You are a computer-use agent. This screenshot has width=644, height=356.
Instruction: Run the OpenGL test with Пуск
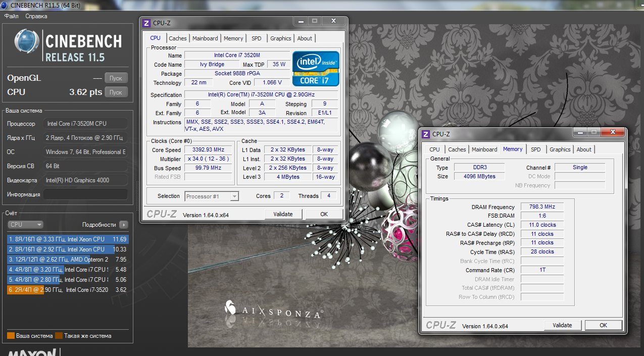pyautogui.click(x=116, y=78)
